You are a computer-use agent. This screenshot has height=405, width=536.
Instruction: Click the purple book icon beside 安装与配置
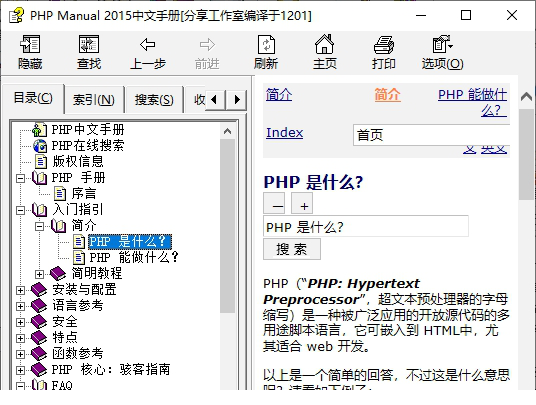tap(39, 289)
